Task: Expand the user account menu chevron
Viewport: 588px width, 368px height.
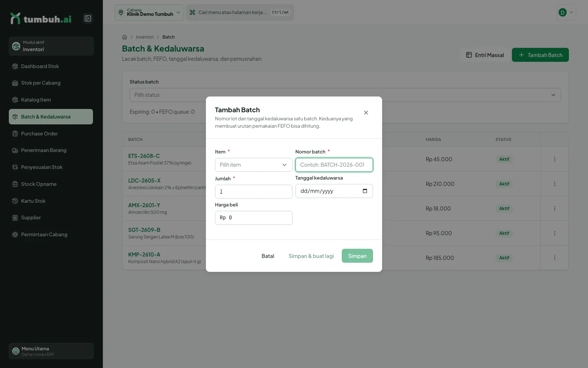Action: click(571, 13)
